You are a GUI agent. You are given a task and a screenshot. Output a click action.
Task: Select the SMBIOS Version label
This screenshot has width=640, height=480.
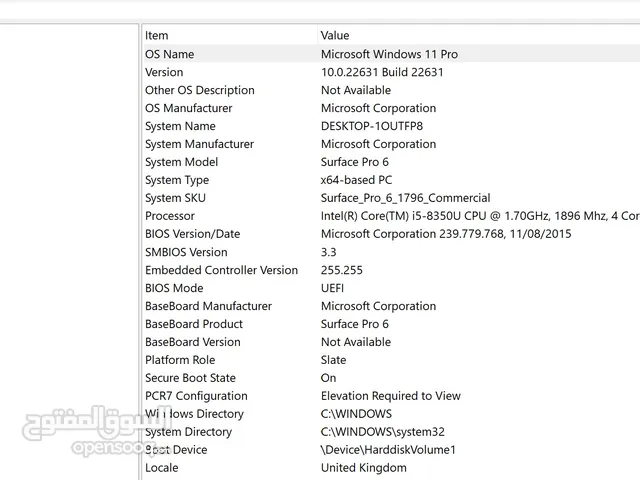click(x=186, y=252)
